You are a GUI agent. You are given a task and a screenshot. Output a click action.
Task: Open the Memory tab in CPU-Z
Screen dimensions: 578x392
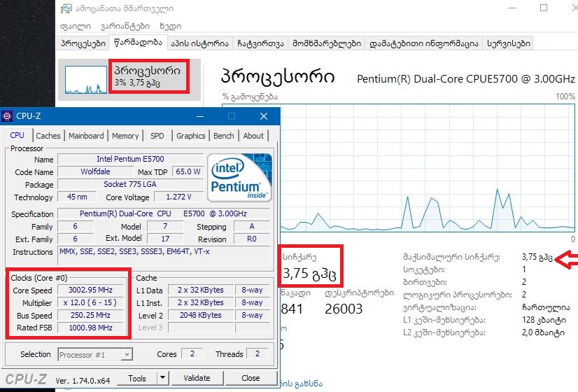(125, 136)
